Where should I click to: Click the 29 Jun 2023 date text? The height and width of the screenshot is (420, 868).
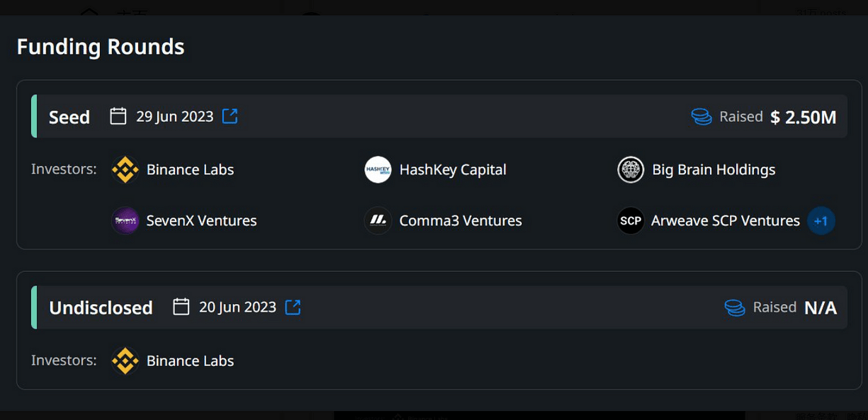pyautogui.click(x=174, y=116)
